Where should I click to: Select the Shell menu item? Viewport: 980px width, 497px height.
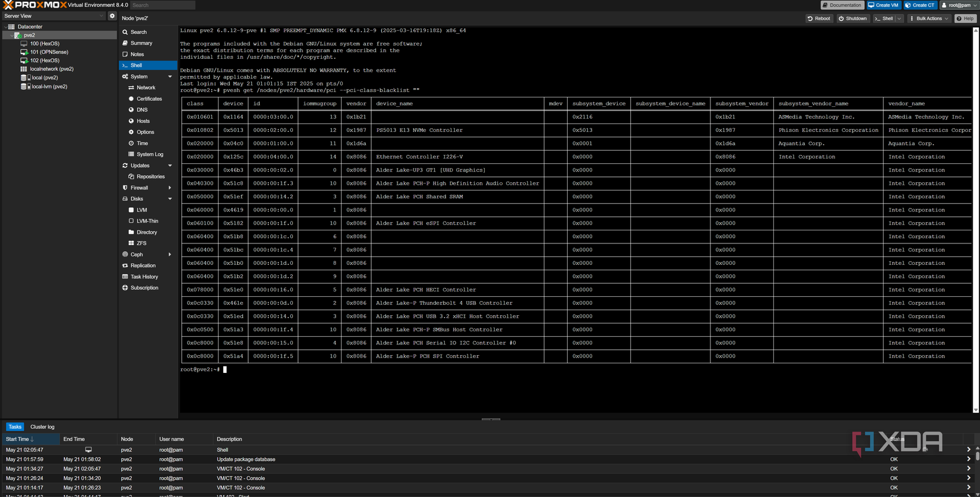click(x=148, y=65)
